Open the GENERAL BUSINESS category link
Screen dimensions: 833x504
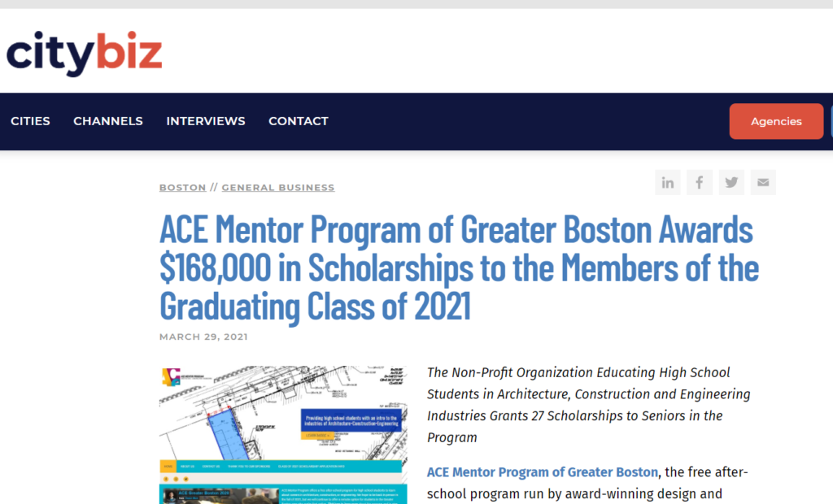pos(278,188)
